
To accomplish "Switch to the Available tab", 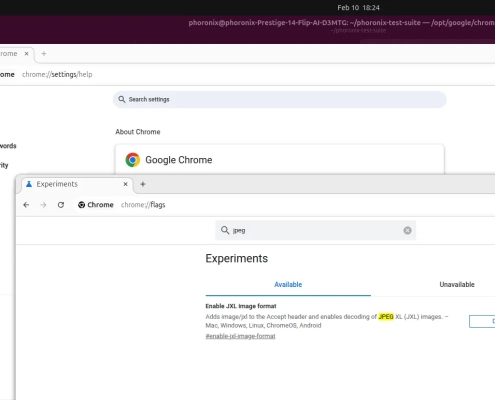I will [288, 284].
